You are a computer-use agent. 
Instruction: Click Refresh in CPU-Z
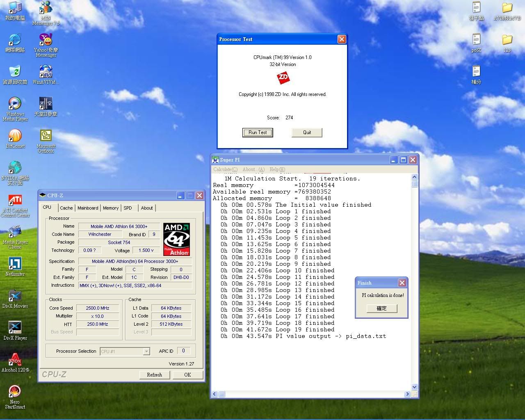[154, 374]
